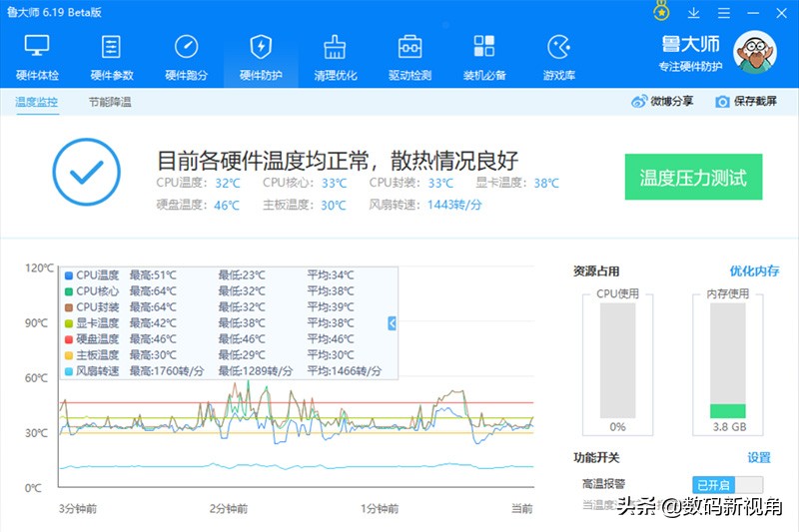The width and height of the screenshot is (799, 532).
Task: Click the 功能开关 section heading
Action: [596, 458]
